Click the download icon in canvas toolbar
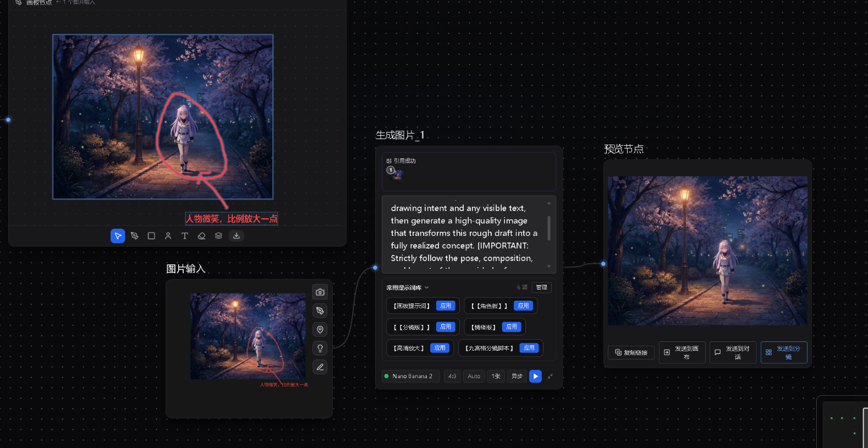Image resolution: width=868 pixels, height=448 pixels. [x=236, y=236]
